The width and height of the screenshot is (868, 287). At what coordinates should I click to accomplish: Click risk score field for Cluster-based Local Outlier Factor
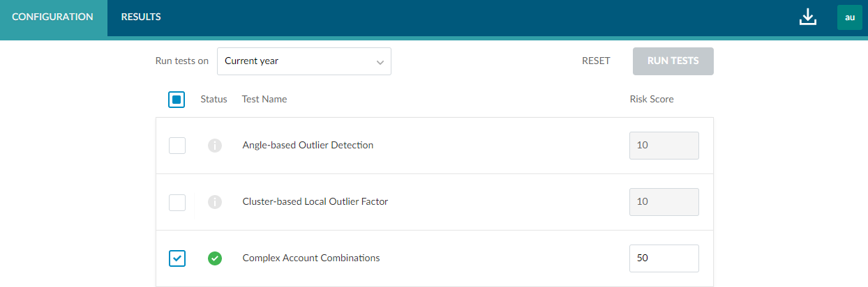pyautogui.click(x=664, y=202)
